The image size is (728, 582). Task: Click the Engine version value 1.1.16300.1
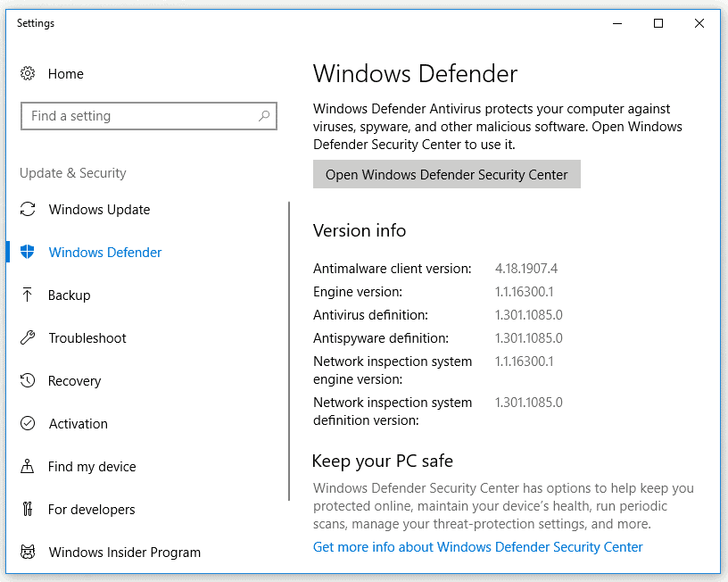[525, 292]
